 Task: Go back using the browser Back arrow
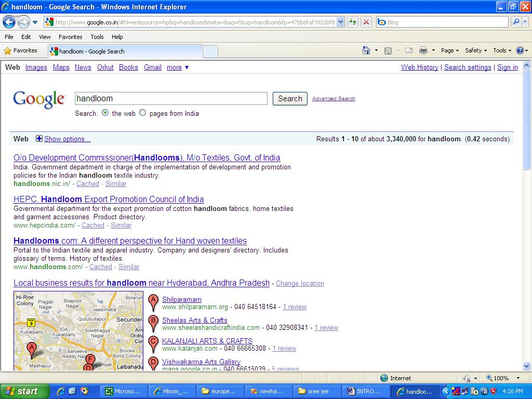[x=9, y=22]
